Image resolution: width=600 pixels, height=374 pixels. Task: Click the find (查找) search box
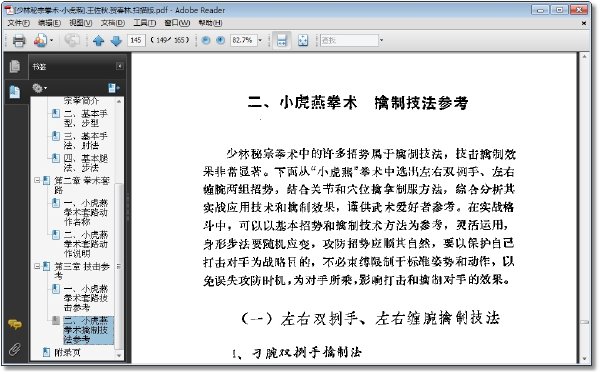pyautogui.click(x=349, y=40)
